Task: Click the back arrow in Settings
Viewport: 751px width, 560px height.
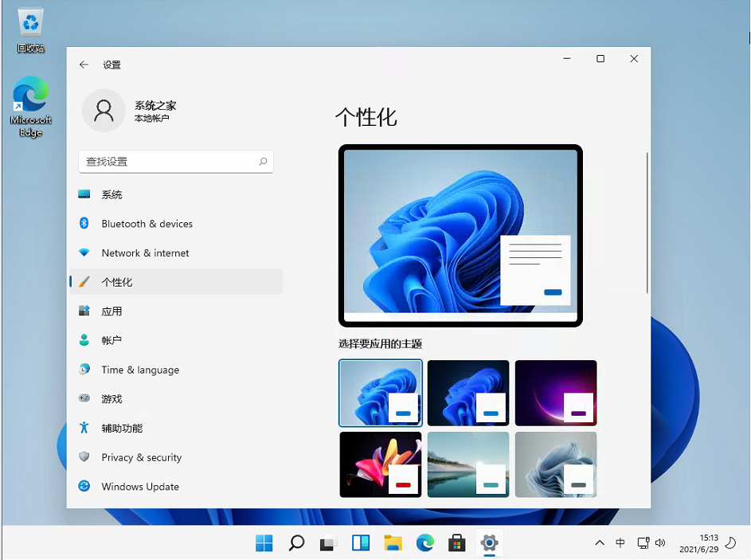Action: pos(84,65)
